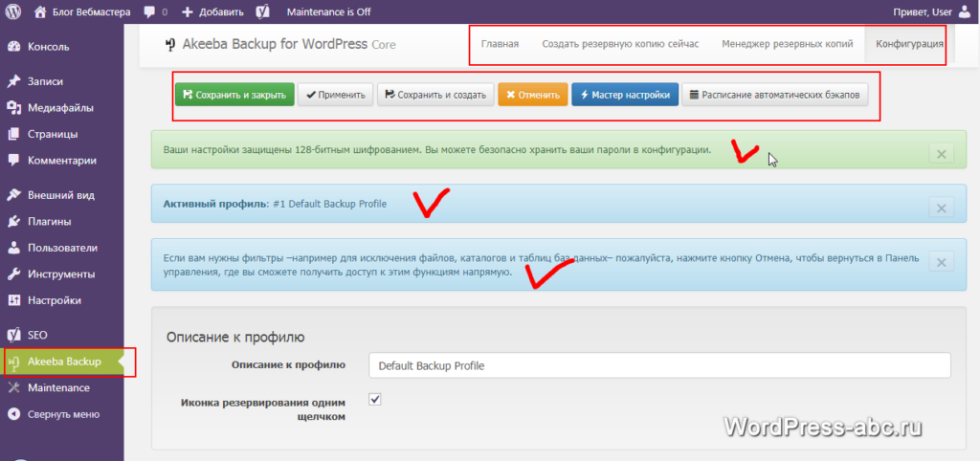Click Привет, User account link
Screen dimensions: 980x461
[924, 11]
